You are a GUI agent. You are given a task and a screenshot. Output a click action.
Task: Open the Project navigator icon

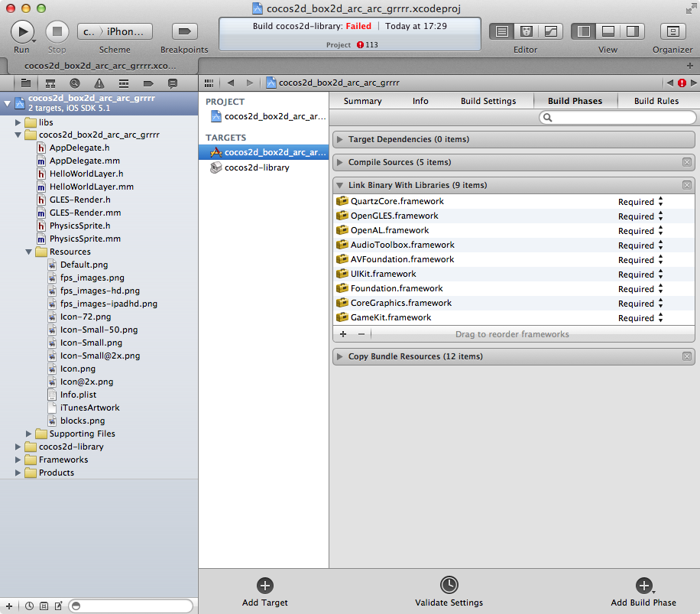[x=26, y=83]
